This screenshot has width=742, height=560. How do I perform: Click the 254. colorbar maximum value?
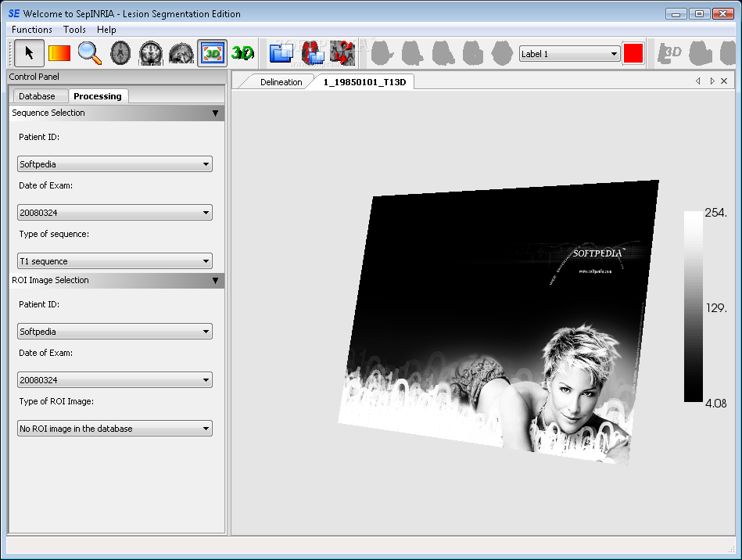click(716, 213)
